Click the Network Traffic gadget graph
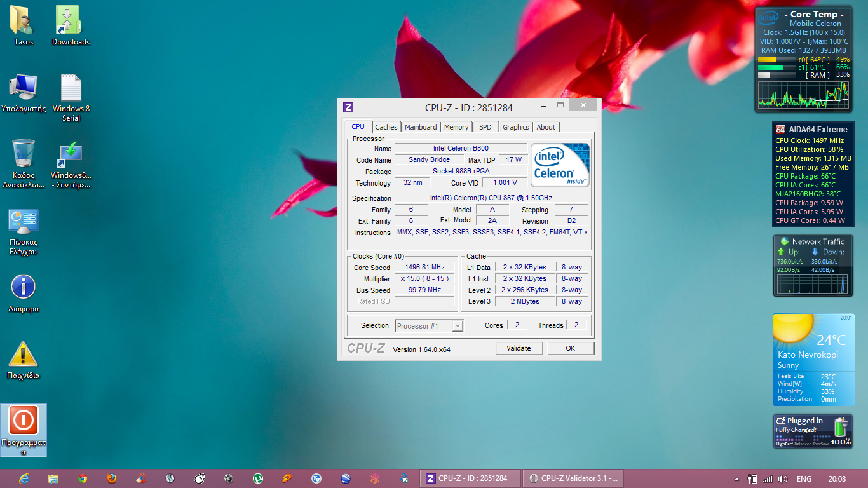The width and height of the screenshot is (868, 488). point(811,283)
